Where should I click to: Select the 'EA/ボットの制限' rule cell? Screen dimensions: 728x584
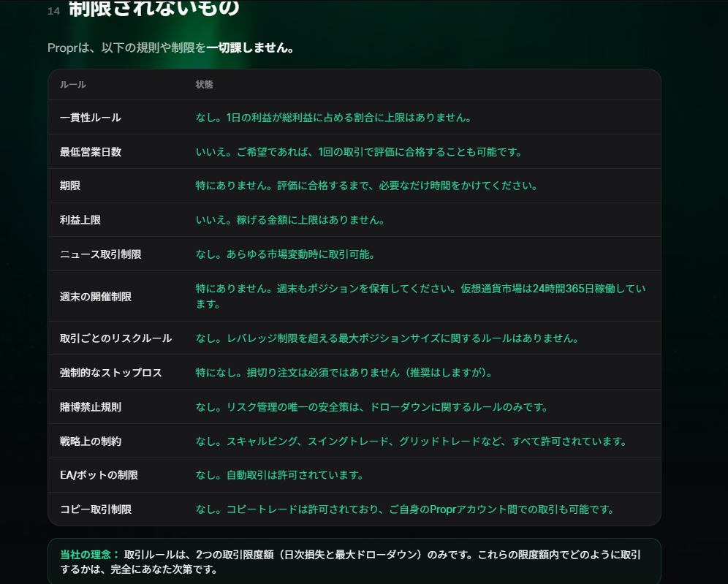tap(99, 475)
